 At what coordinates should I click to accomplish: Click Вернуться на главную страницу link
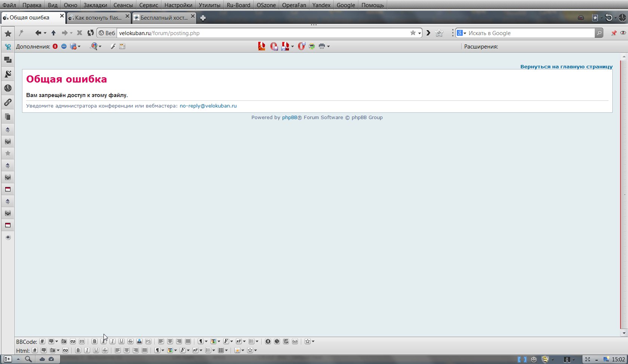point(566,66)
